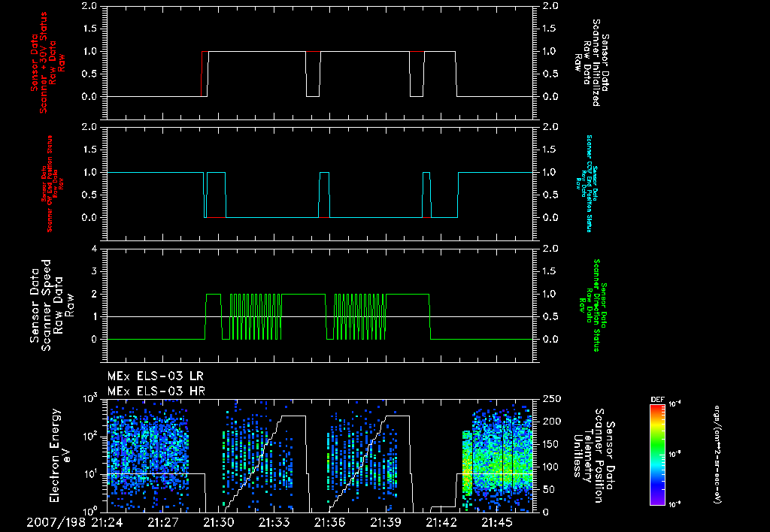Click the '2007/198 21:24' start time label

click(74, 522)
